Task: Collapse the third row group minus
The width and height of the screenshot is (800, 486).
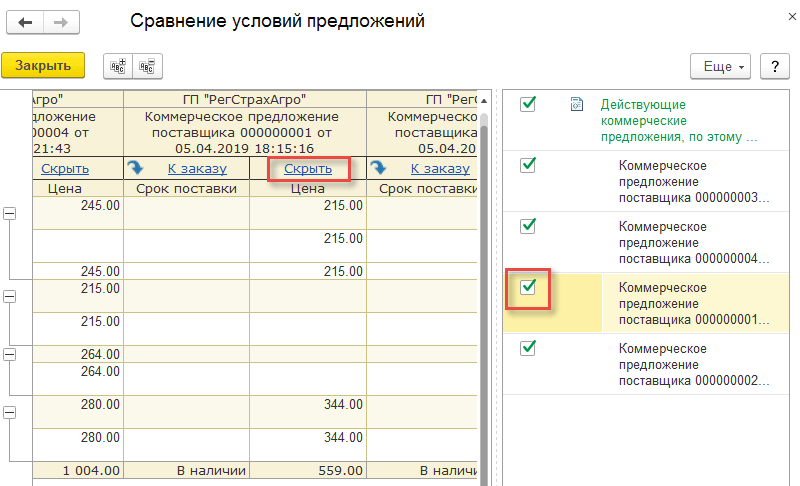Action: (9, 354)
